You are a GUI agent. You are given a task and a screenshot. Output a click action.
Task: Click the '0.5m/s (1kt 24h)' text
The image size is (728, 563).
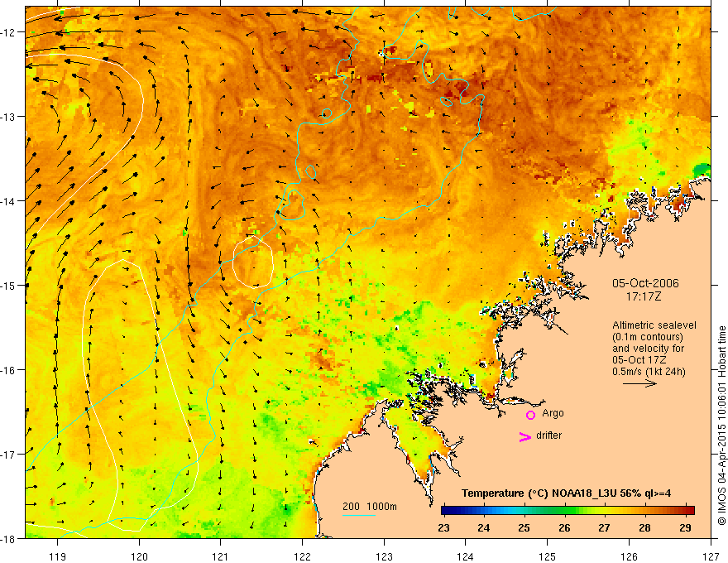click(649, 372)
